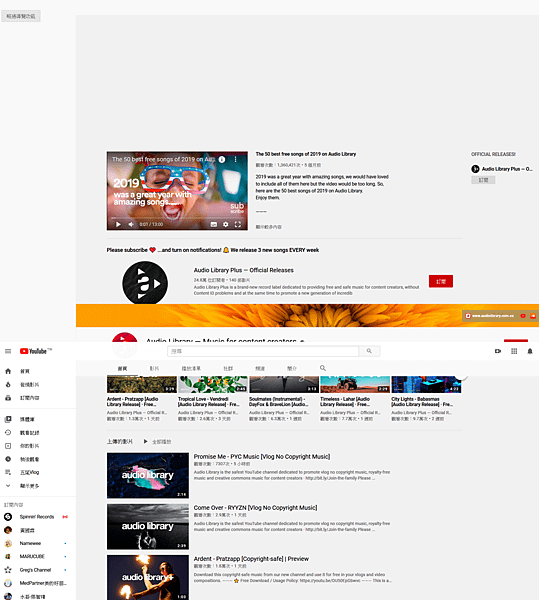
Task: Click the skip navigation button
Action: (21, 16)
